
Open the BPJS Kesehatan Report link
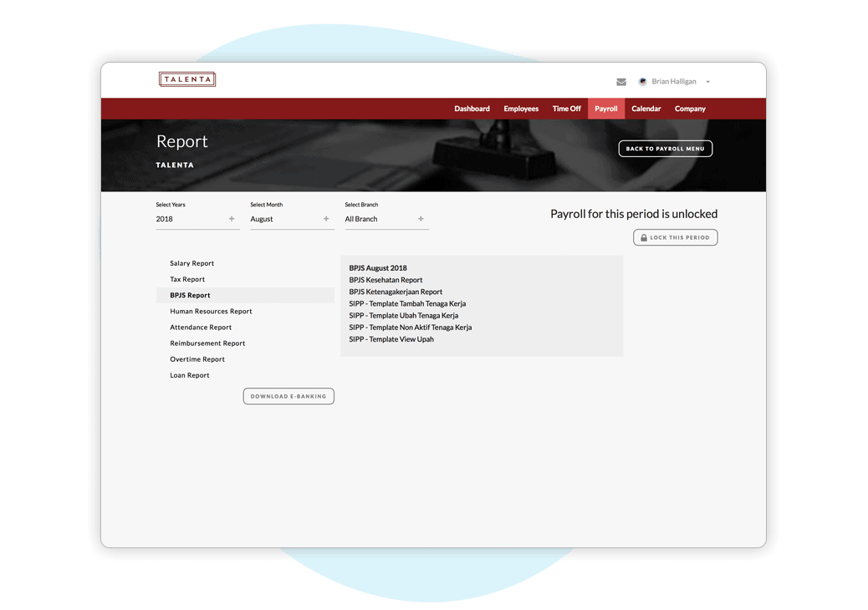pos(385,280)
